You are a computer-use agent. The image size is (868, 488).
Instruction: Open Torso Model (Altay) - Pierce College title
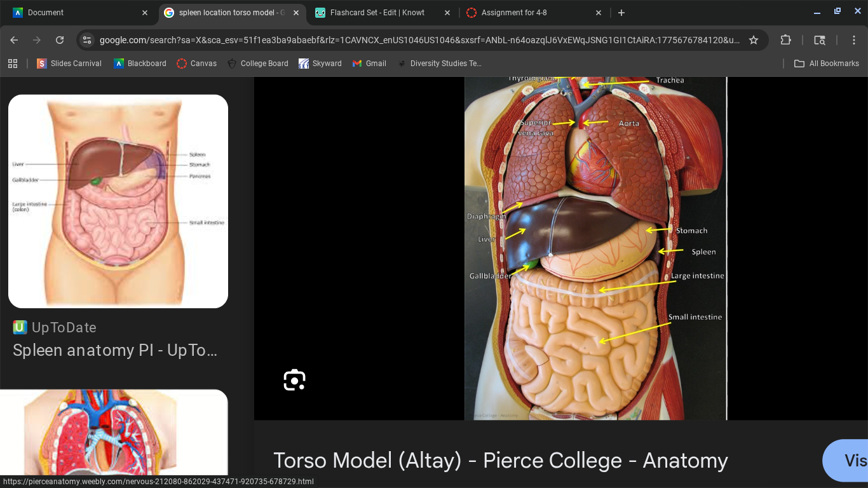tap(501, 460)
